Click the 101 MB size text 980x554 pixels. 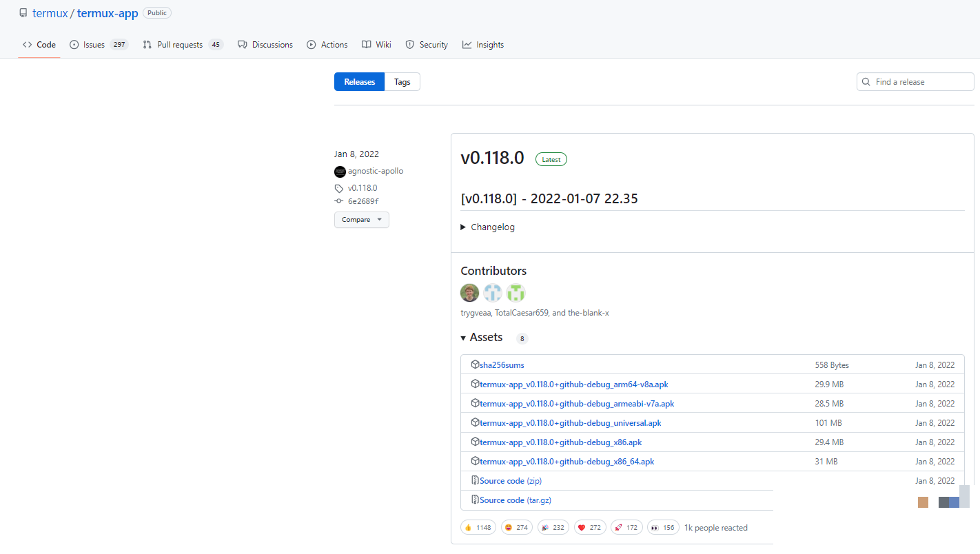[x=828, y=423]
